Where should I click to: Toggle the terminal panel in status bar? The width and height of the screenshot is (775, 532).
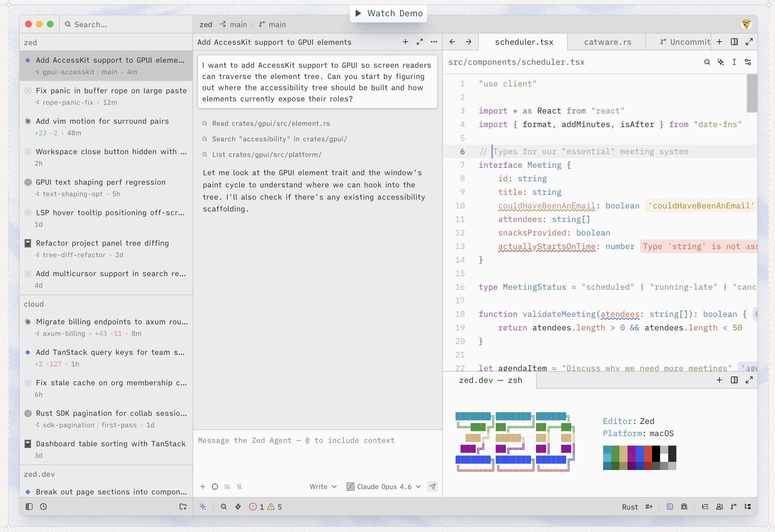pyautogui.click(x=670, y=507)
